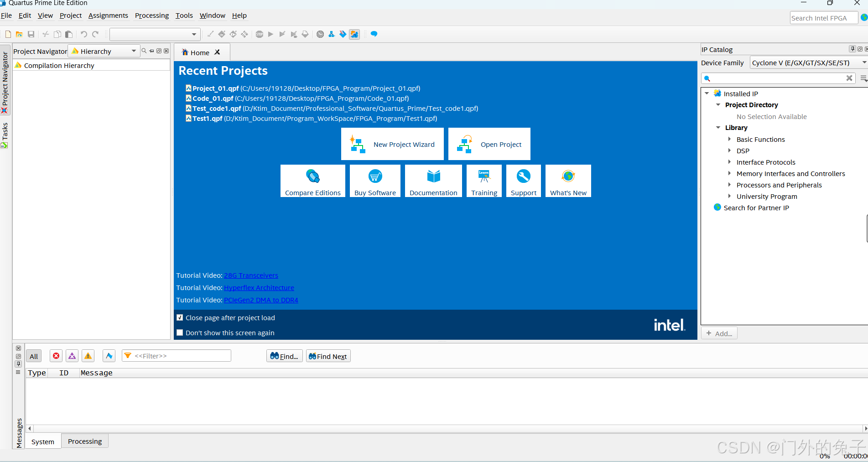Open the Training tile
868x462 pixels.
pyautogui.click(x=484, y=181)
